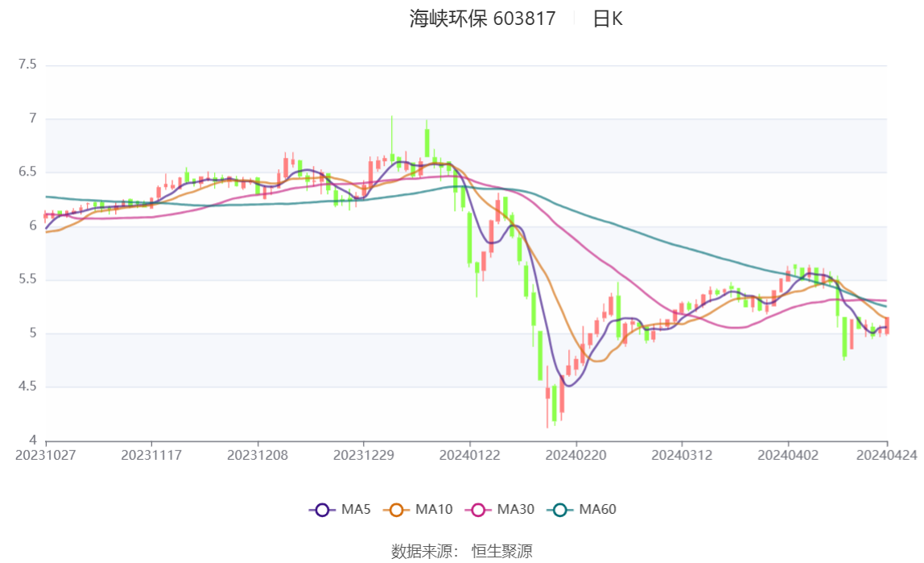Select the 20231027 date on the x-axis

pos(46,455)
